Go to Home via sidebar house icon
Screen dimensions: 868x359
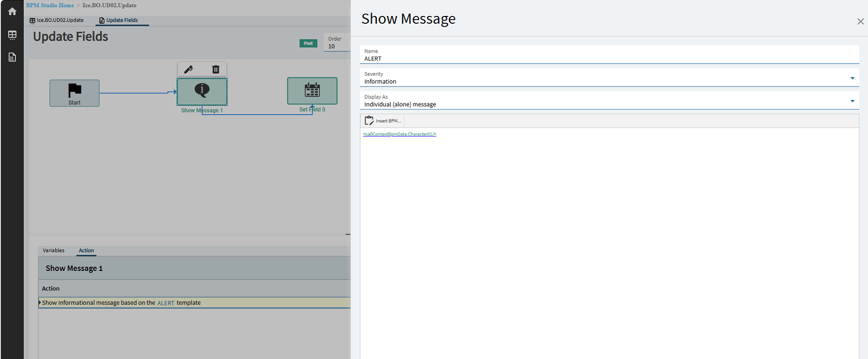click(12, 11)
